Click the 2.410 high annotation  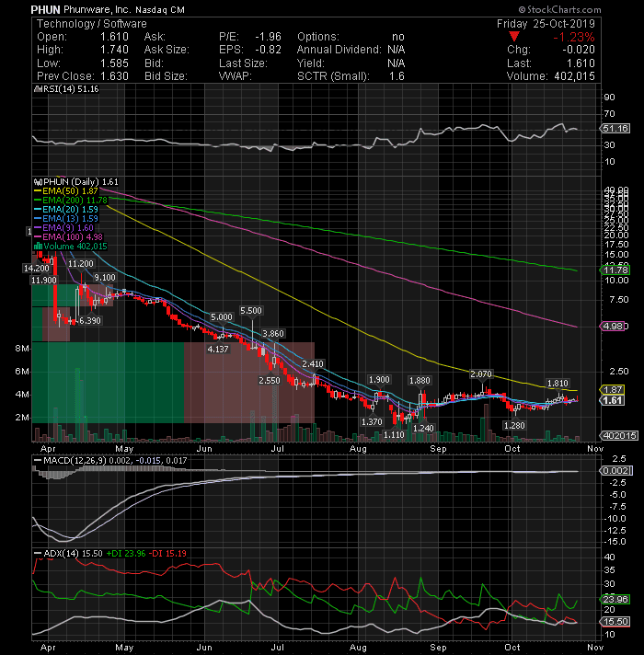click(313, 364)
